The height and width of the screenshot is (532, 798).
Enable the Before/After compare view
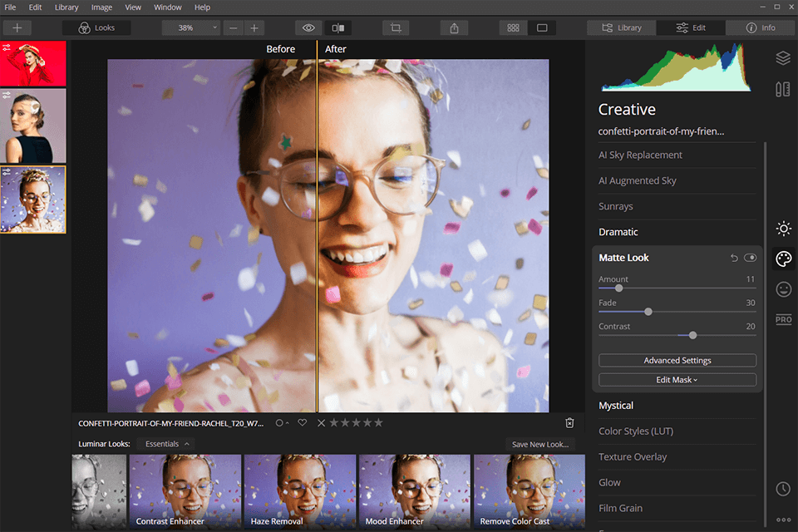pyautogui.click(x=337, y=27)
